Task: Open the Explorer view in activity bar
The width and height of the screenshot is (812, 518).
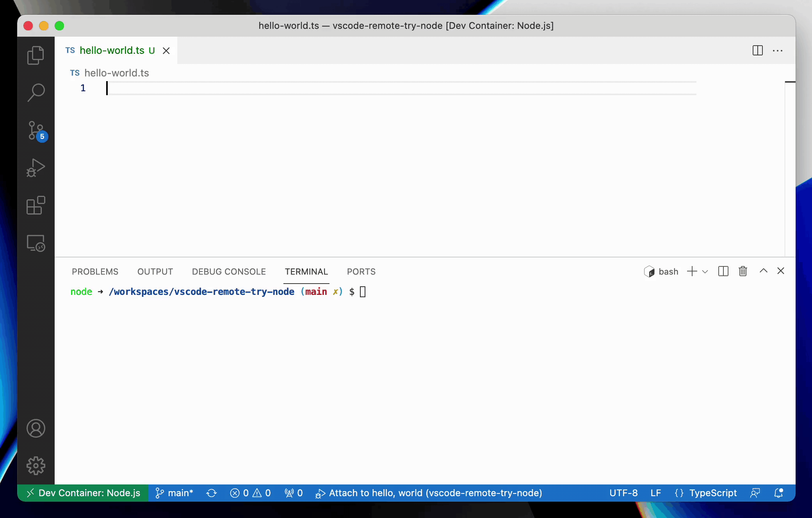Action: (36, 55)
